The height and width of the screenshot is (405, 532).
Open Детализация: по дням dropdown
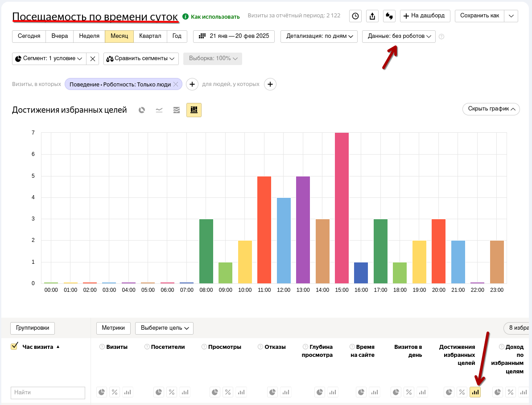click(x=319, y=36)
